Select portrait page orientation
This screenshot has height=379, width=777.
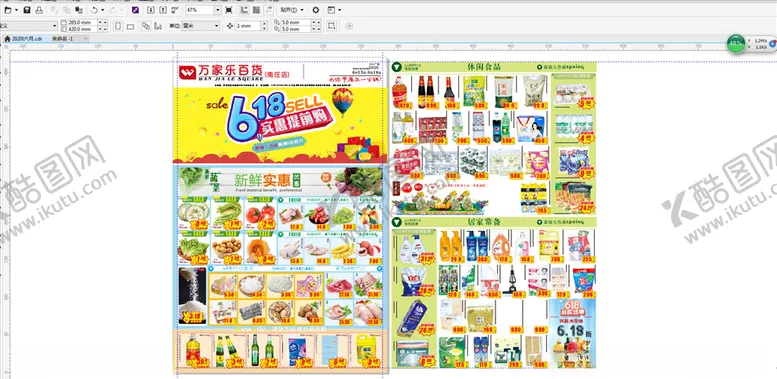pos(118,26)
